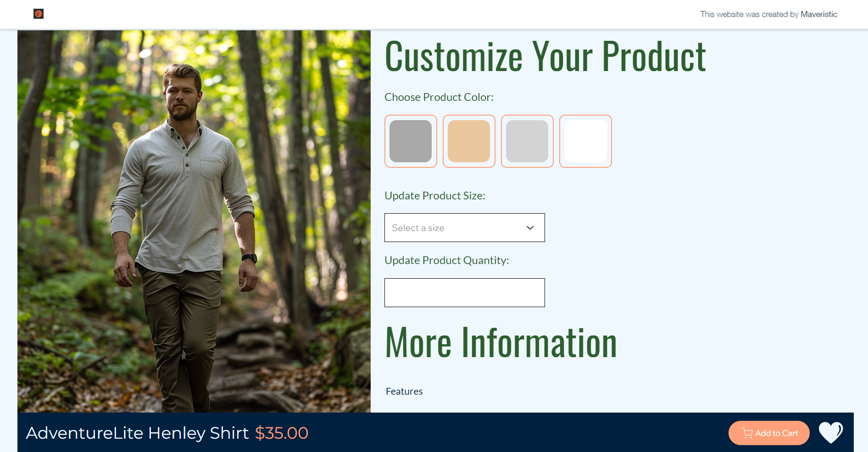Click the shopping cart icon in Add to Cart

[747, 433]
